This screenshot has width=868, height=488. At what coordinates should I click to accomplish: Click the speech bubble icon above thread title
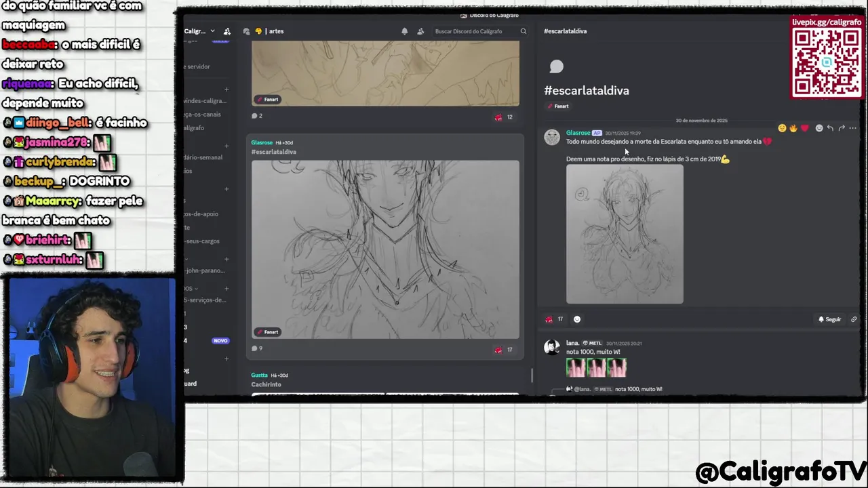tap(556, 66)
